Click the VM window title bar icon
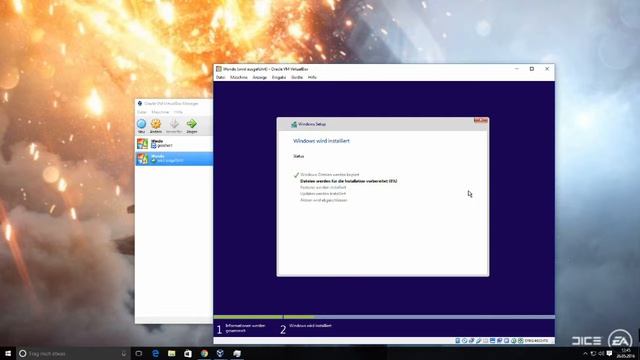640x360 pixels. (x=219, y=69)
